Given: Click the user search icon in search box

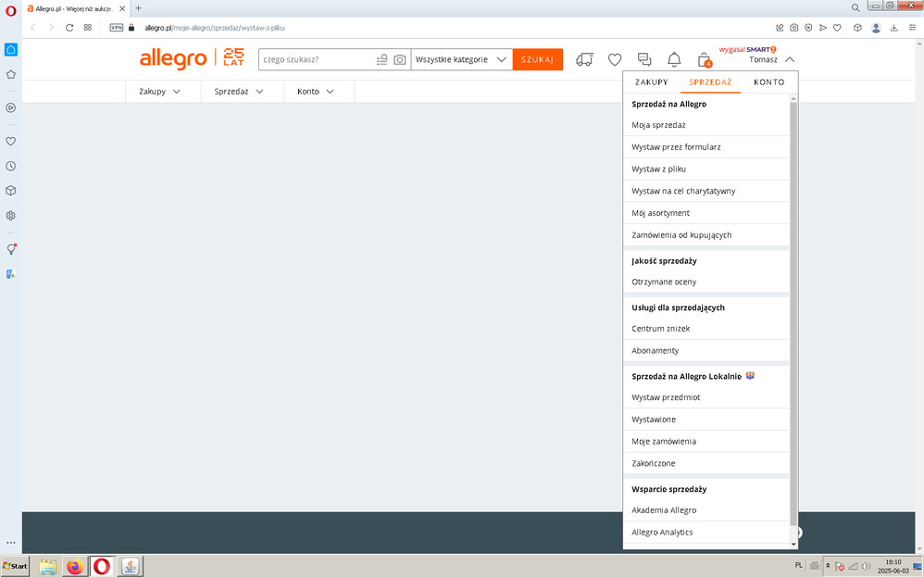Looking at the screenshot, I should 382,59.
